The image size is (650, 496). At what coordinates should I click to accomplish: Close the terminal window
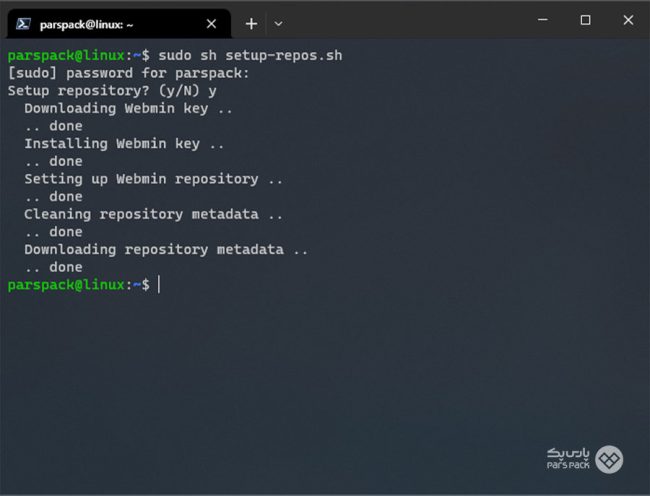pyautogui.click(x=628, y=20)
